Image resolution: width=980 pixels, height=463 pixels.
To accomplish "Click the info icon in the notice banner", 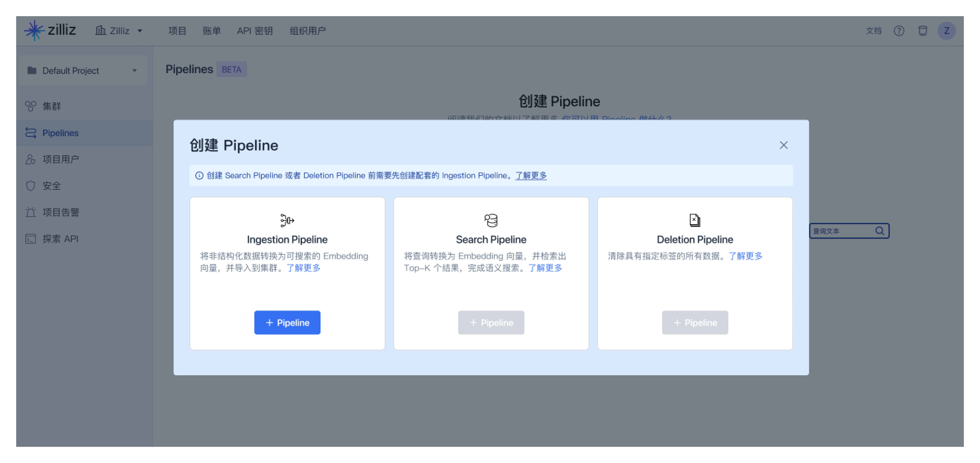I will click(x=199, y=175).
